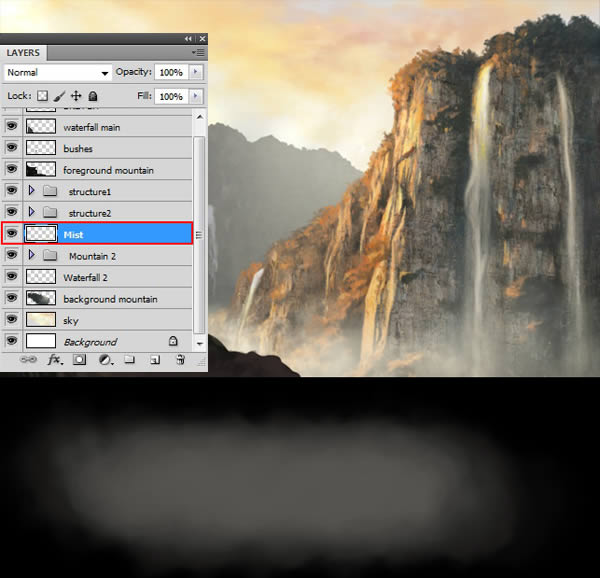Click the lock image pixels brush icon
The image size is (600, 578).
[59, 96]
